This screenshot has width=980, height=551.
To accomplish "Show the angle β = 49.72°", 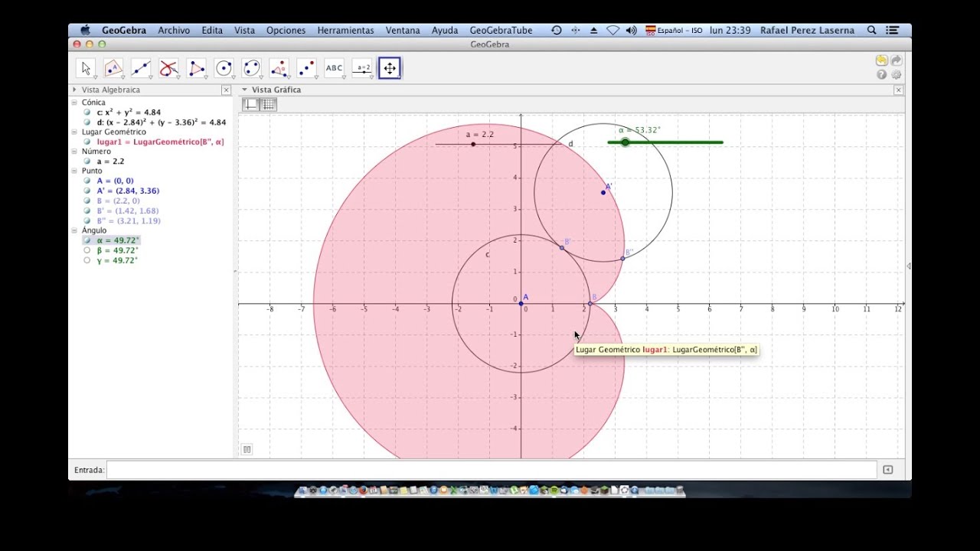I will click(87, 250).
